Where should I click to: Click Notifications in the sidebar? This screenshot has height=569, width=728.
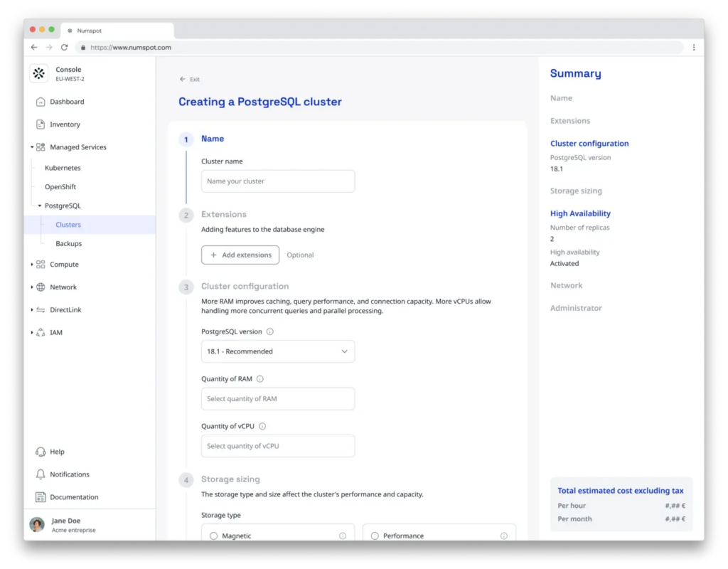70,474
